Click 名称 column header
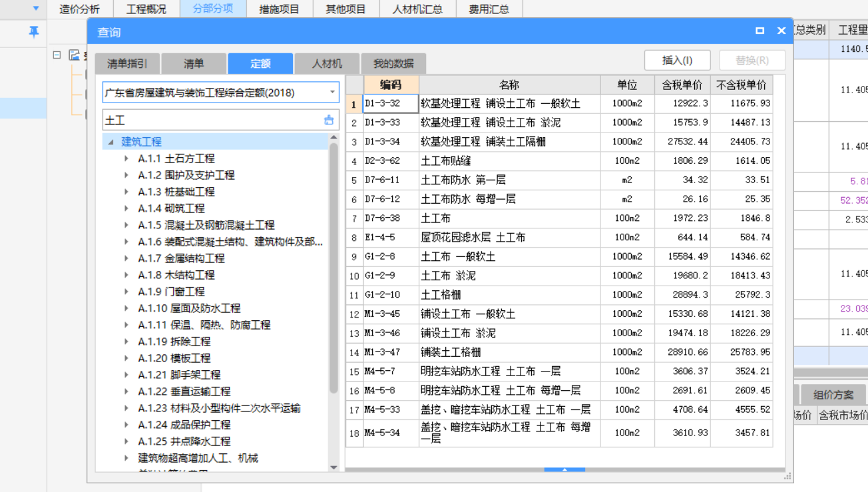The height and width of the screenshot is (492, 868). 509,85
